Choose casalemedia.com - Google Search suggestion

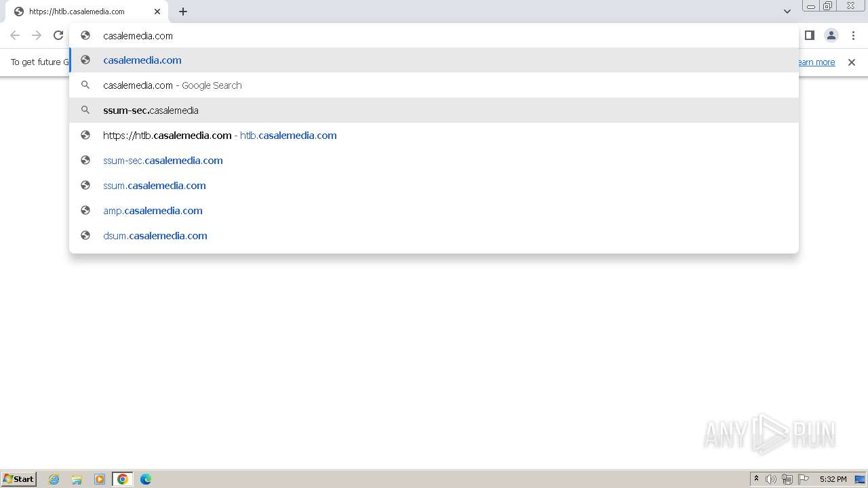coord(434,85)
